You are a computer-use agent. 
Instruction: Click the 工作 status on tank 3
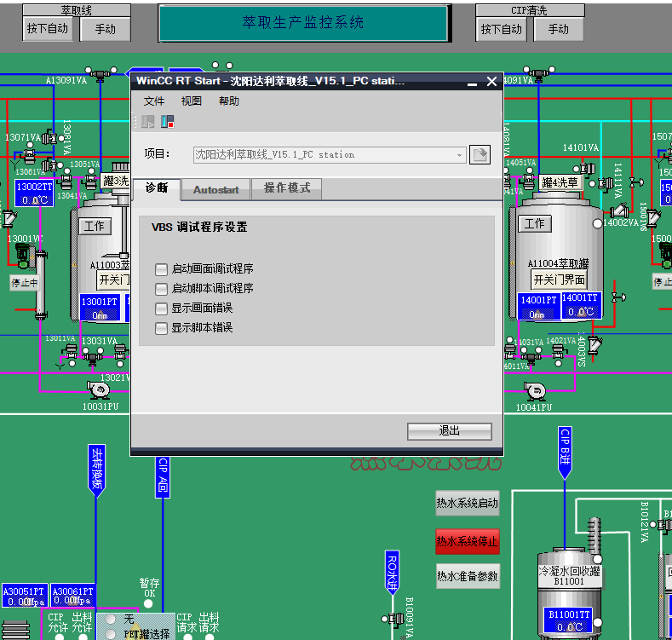[x=95, y=226]
